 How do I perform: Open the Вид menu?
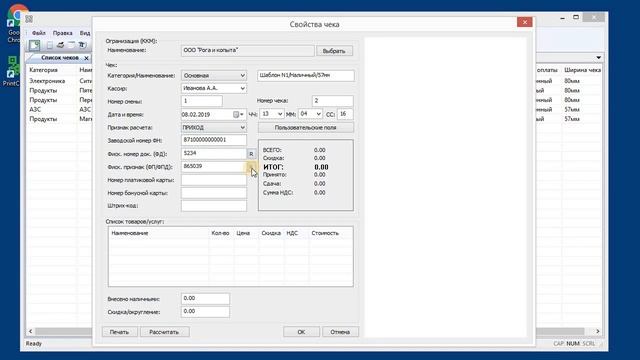(x=84, y=33)
